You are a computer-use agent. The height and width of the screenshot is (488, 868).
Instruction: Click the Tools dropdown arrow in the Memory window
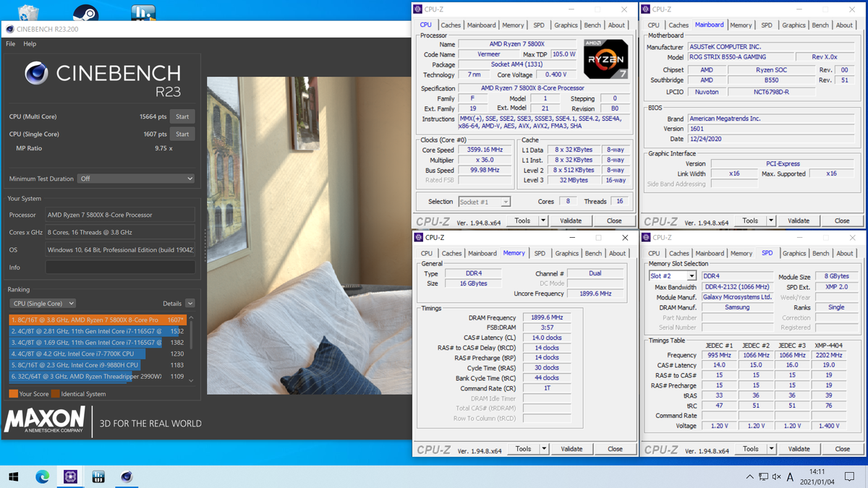(x=545, y=449)
